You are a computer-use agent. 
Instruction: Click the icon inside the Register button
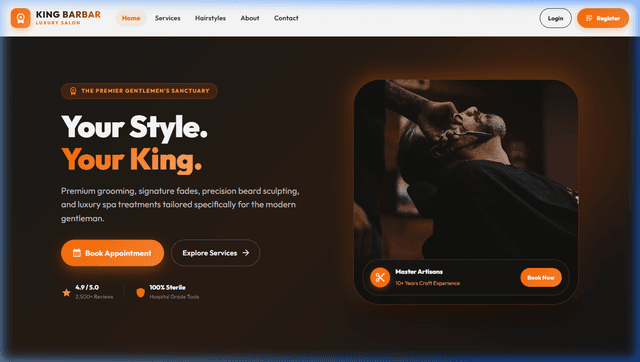pyautogui.click(x=589, y=18)
